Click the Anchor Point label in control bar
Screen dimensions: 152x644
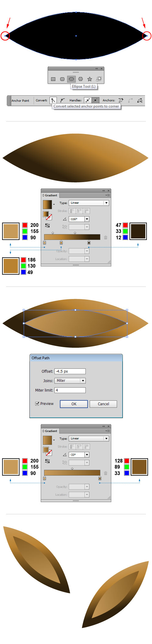point(20,100)
